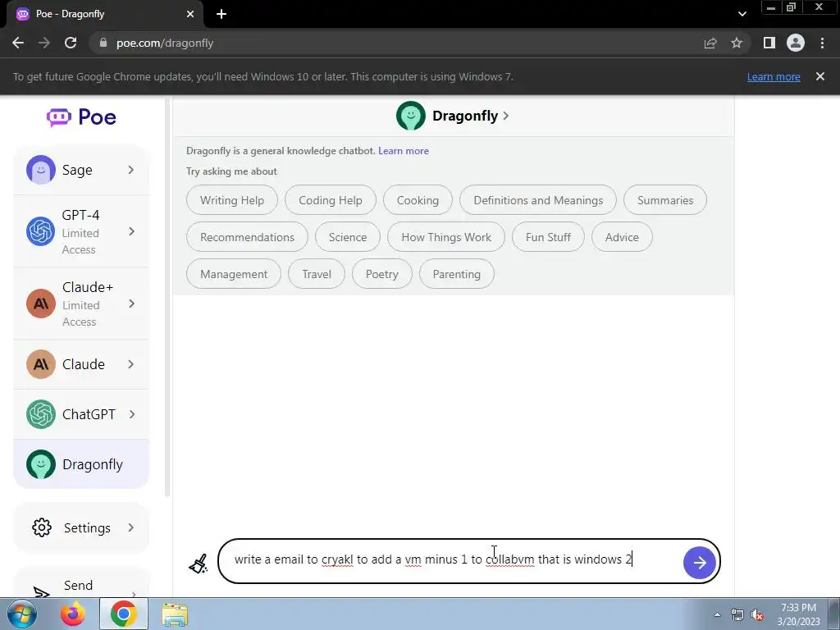Click the address bar URL poe.com/dragonfly
840x630 pixels.
164,43
